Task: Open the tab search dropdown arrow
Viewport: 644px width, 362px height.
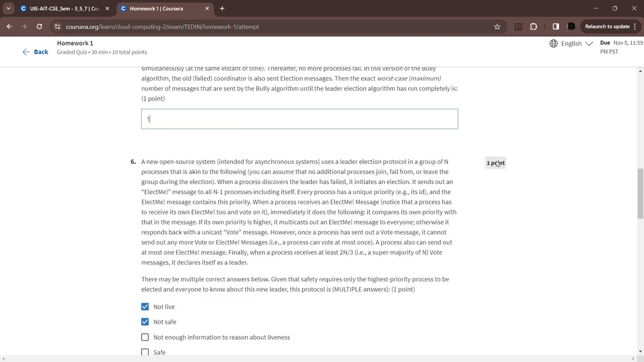Action: [x=8, y=9]
